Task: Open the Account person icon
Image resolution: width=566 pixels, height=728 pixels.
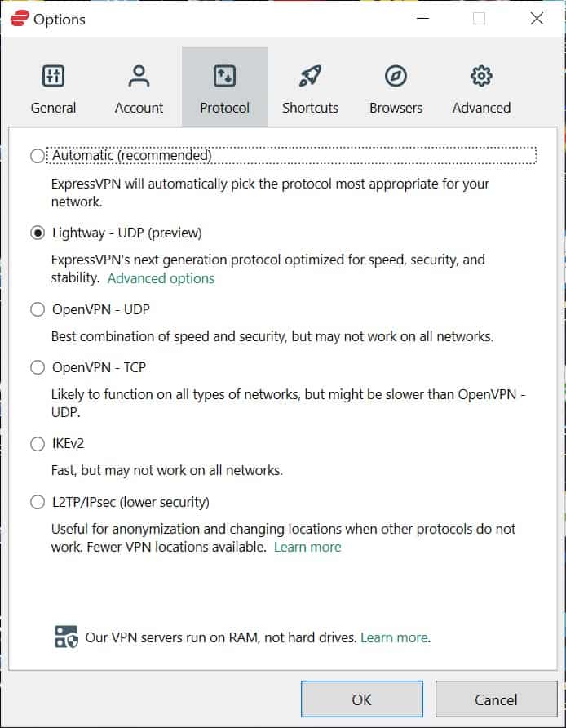Action: [x=139, y=76]
